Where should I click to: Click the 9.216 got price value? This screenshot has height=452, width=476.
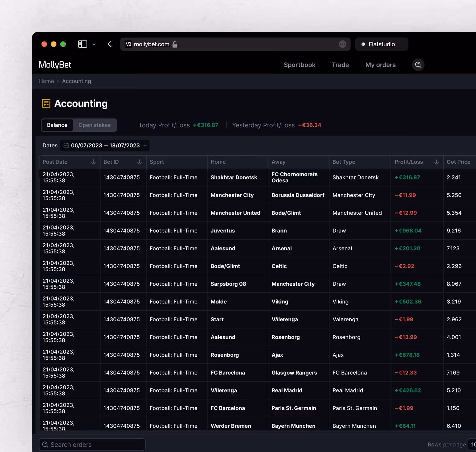(x=454, y=231)
